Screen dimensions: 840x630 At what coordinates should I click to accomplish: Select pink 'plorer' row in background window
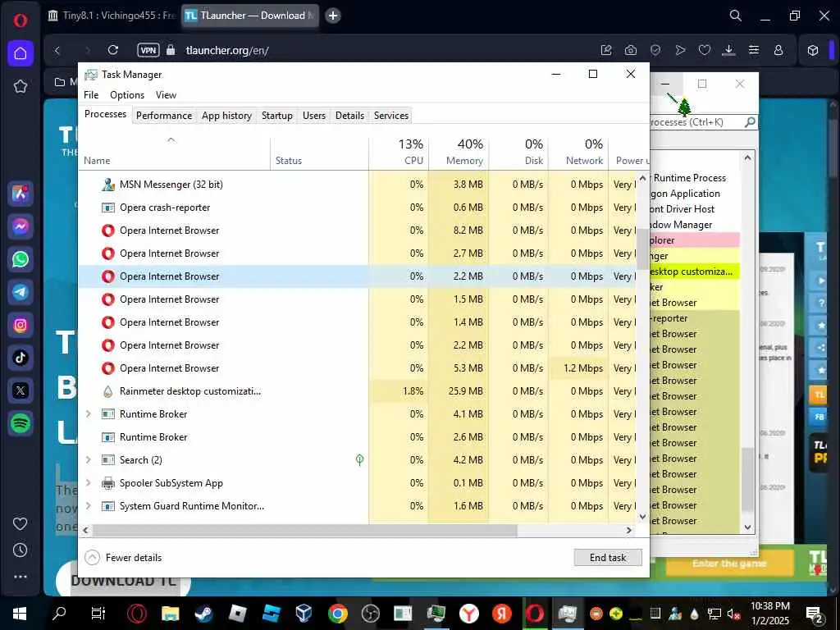coord(695,240)
